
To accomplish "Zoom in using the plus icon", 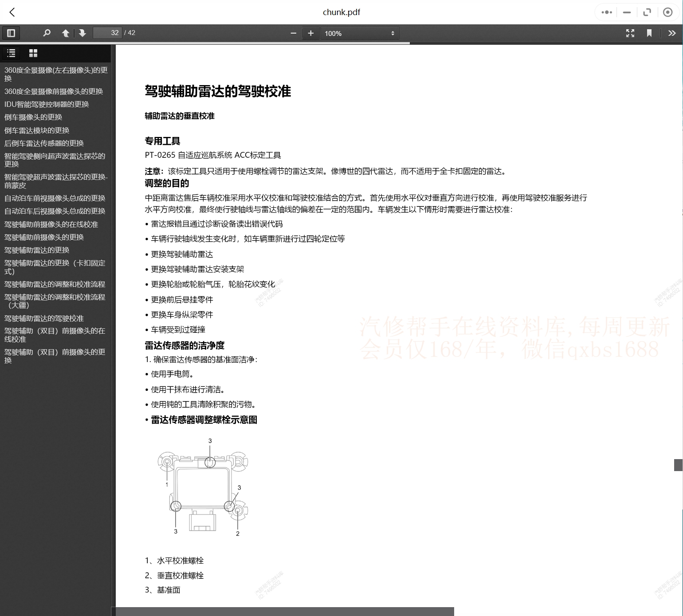I will coord(310,33).
